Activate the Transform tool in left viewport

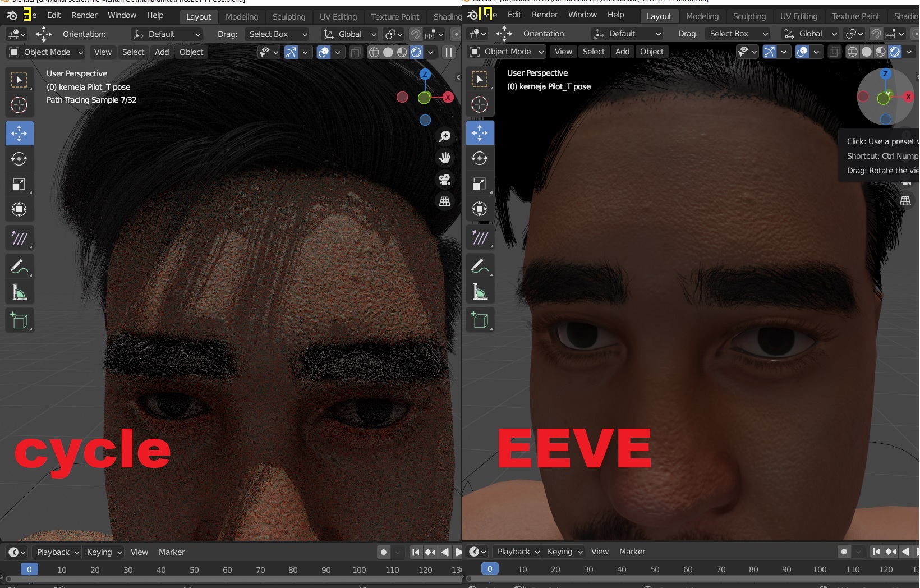pyautogui.click(x=19, y=209)
